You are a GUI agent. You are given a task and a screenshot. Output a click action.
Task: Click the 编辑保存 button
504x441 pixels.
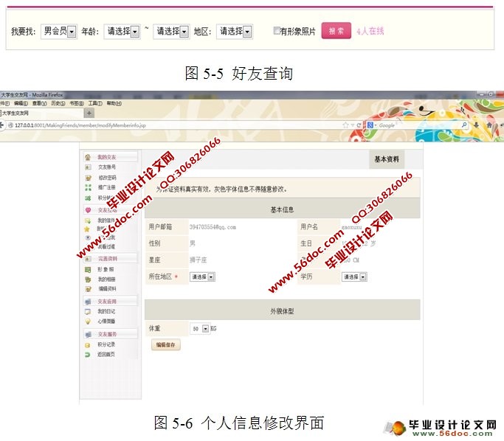pyautogui.click(x=165, y=344)
